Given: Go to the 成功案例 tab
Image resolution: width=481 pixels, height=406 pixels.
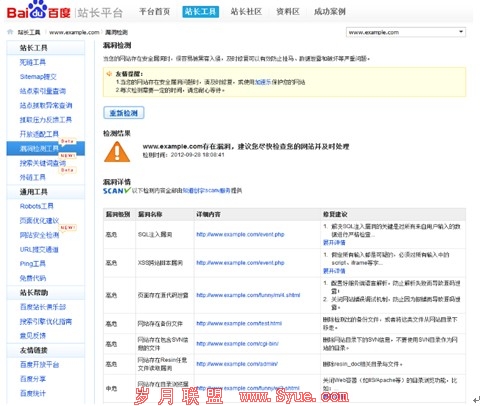Looking at the screenshot, I should 330,12.
